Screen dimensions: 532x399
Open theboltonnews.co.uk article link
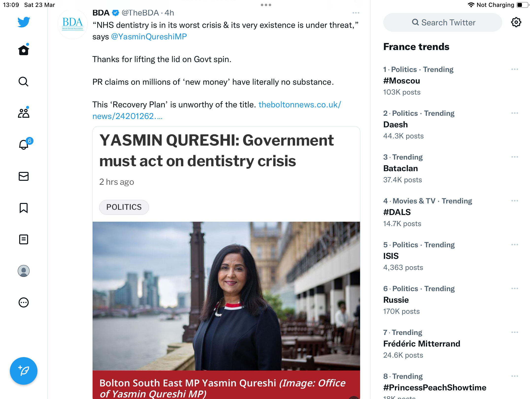pyautogui.click(x=217, y=110)
